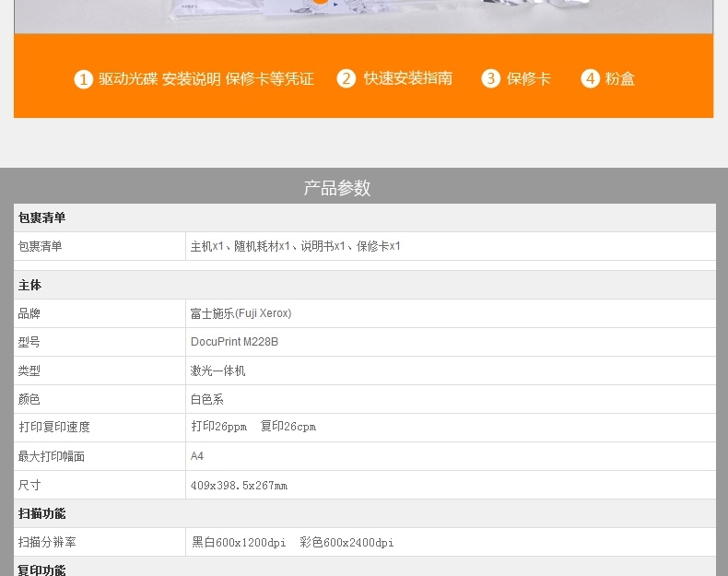Image resolution: width=728 pixels, height=576 pixels.
Task: Click the 复印功能 section header
Action: click(42, 570)
